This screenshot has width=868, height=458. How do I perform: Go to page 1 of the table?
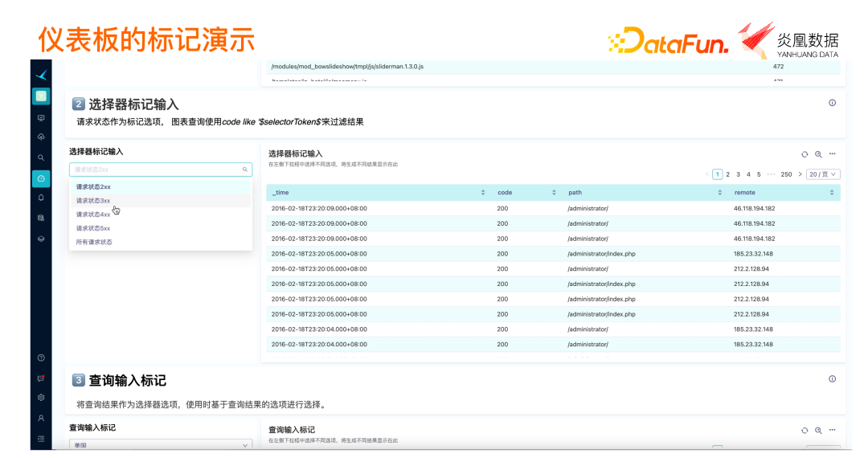coord(718,174)
